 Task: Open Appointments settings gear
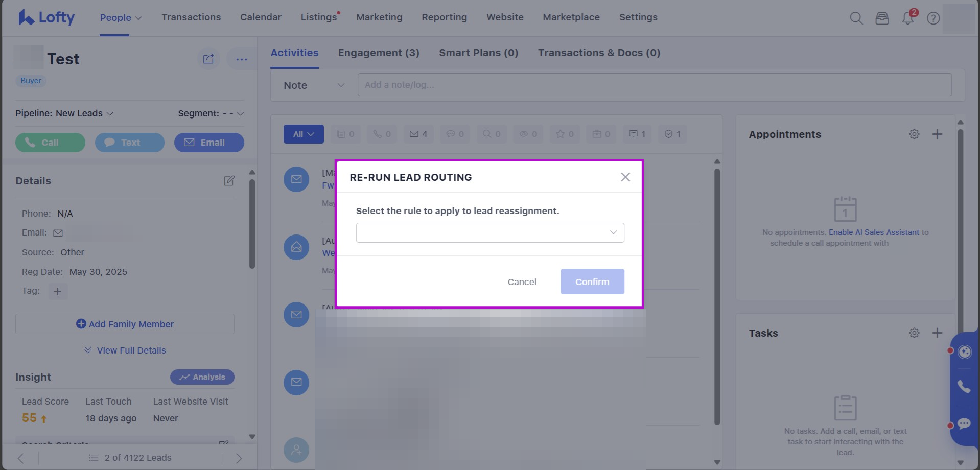(914, 134)
